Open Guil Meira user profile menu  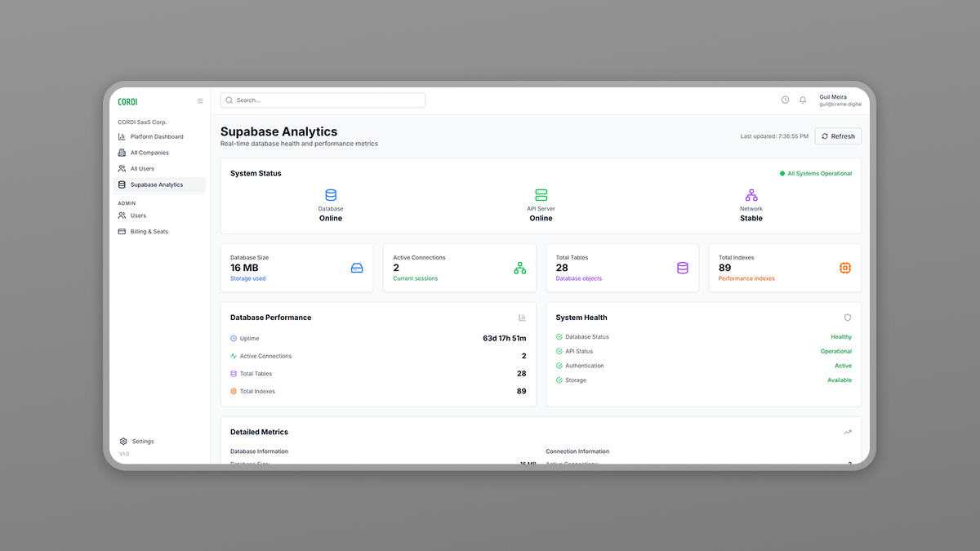point(840,100)
